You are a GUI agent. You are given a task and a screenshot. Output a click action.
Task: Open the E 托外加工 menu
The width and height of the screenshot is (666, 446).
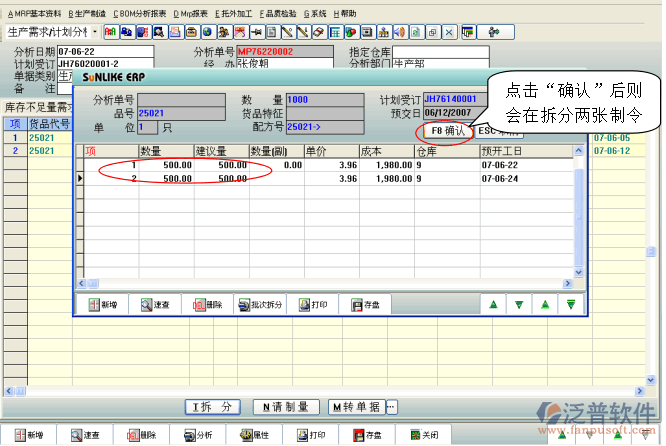[x=233, y=14]
